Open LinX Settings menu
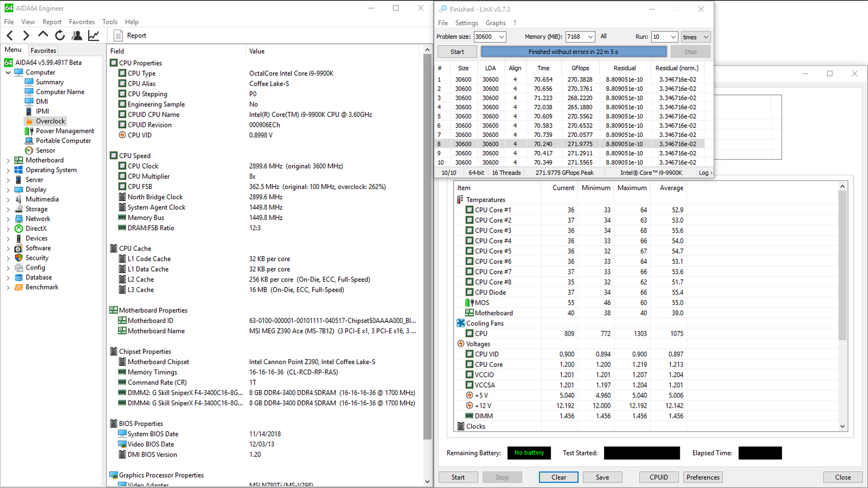 (x=467, y=23)
